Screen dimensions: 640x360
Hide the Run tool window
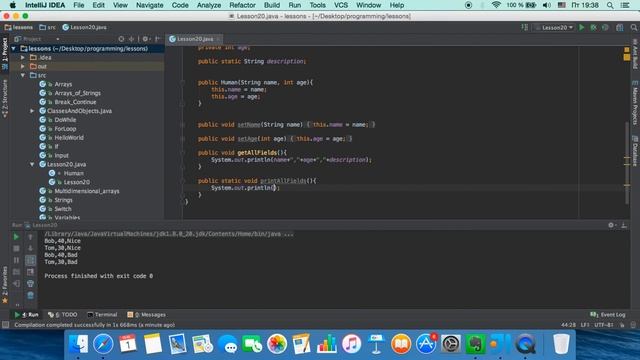[624, 225]
